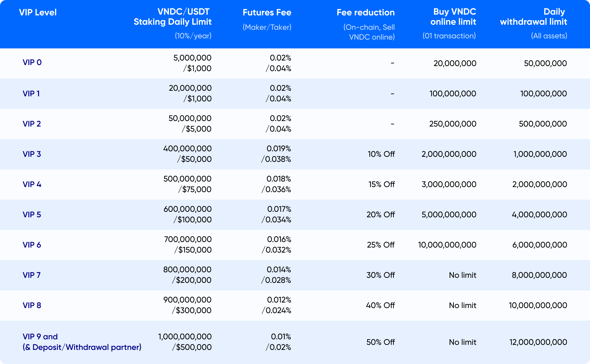Click VIP 9 futures fee 0.01% /0.02%

(x=278, y=342)
